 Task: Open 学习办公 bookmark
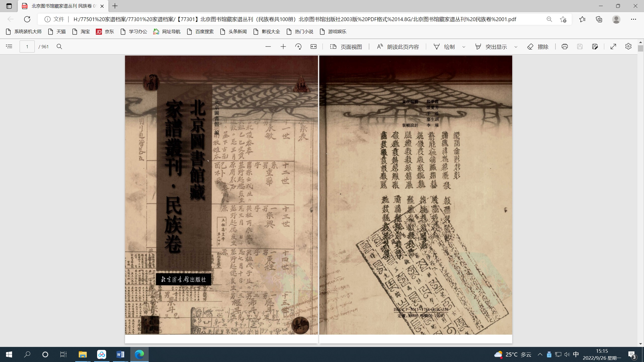click(134, 32)
